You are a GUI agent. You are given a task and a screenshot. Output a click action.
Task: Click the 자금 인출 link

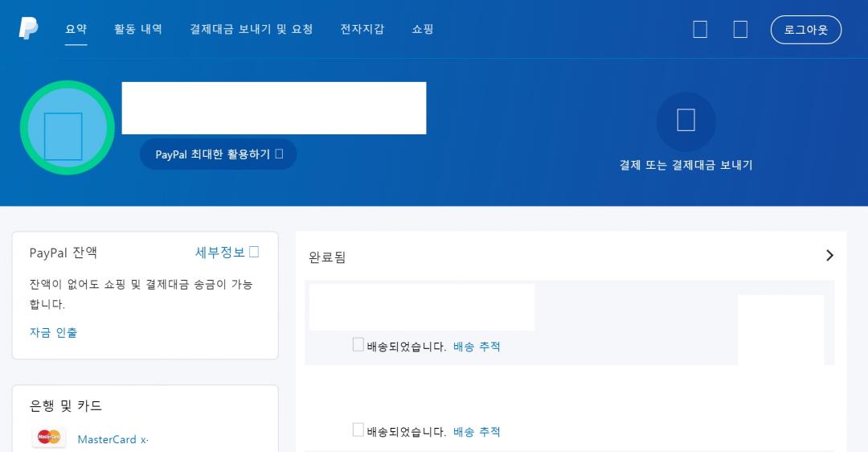[54, 332]
